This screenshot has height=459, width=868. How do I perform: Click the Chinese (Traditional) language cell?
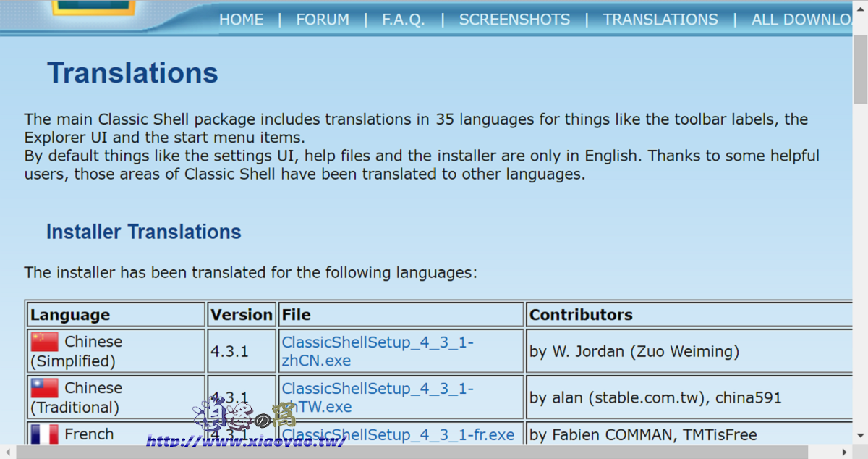[116, 397]
